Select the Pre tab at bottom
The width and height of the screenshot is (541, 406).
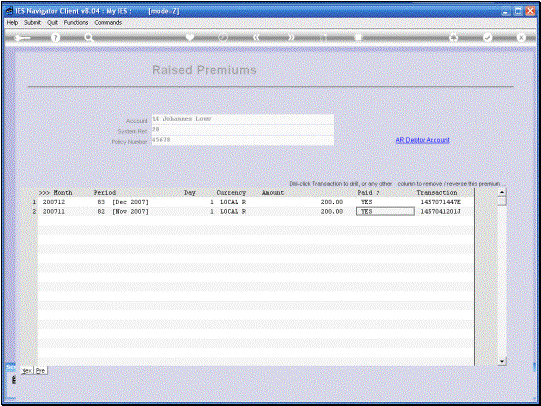(x=40, y=371)
